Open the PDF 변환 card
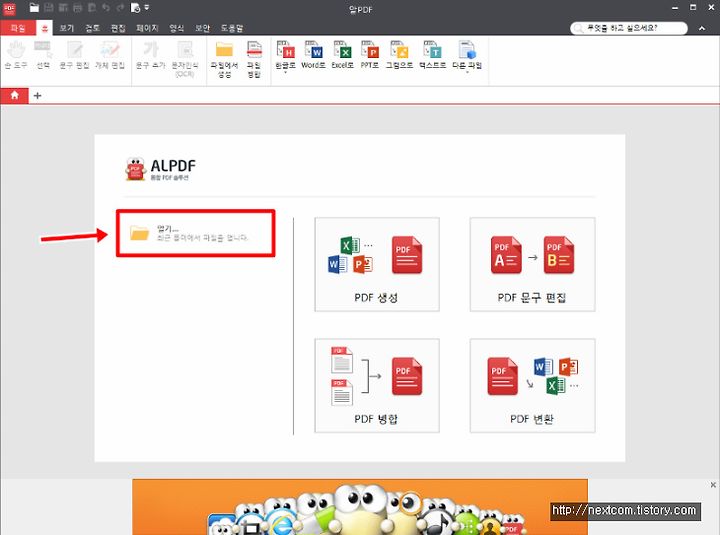 coord(532,386)
